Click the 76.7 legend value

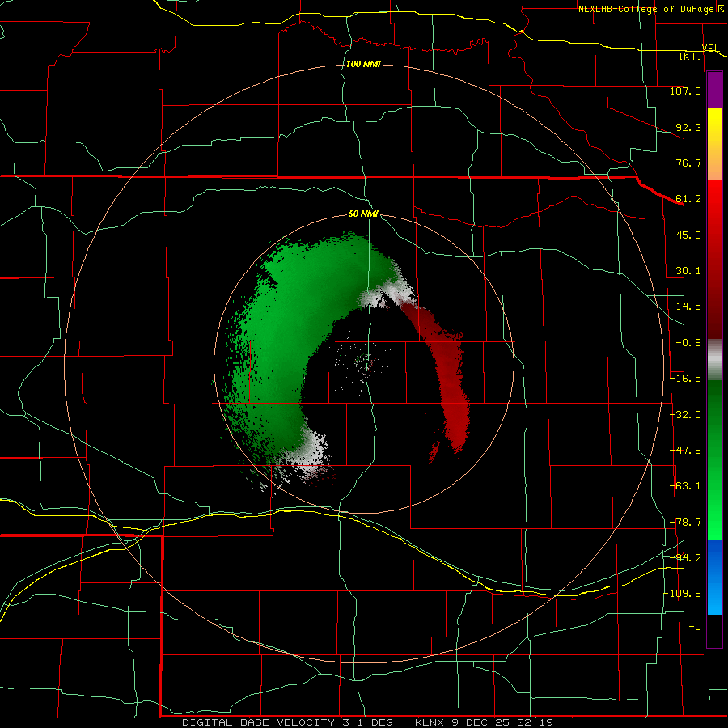pyautogui.click(x=688, y=163)
